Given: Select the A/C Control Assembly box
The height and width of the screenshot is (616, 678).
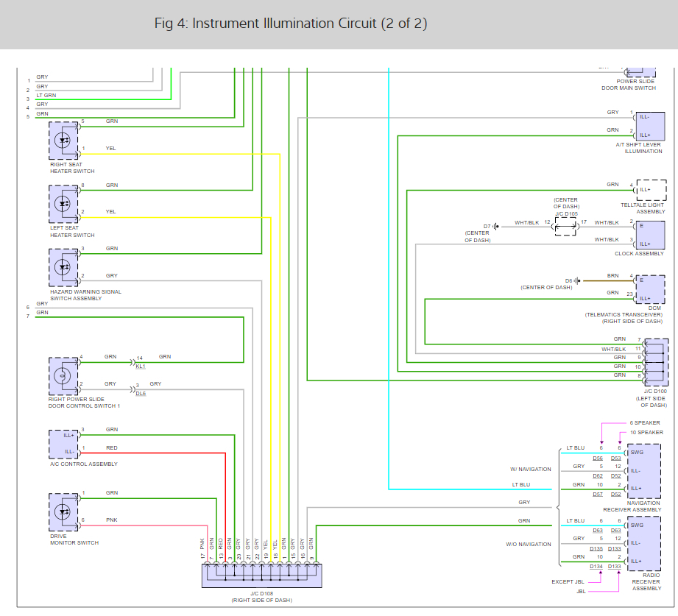Looking at the screenshot, I should click(63, 445).
